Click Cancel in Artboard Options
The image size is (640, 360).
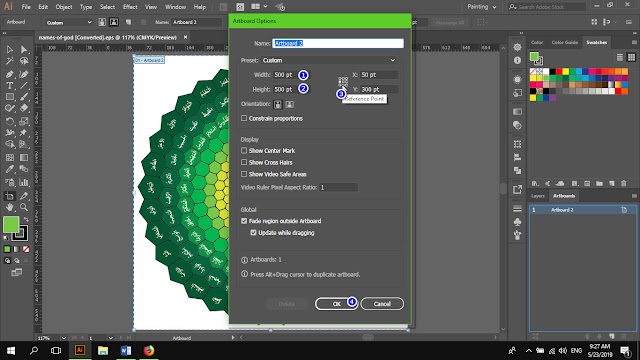[382, 304]
